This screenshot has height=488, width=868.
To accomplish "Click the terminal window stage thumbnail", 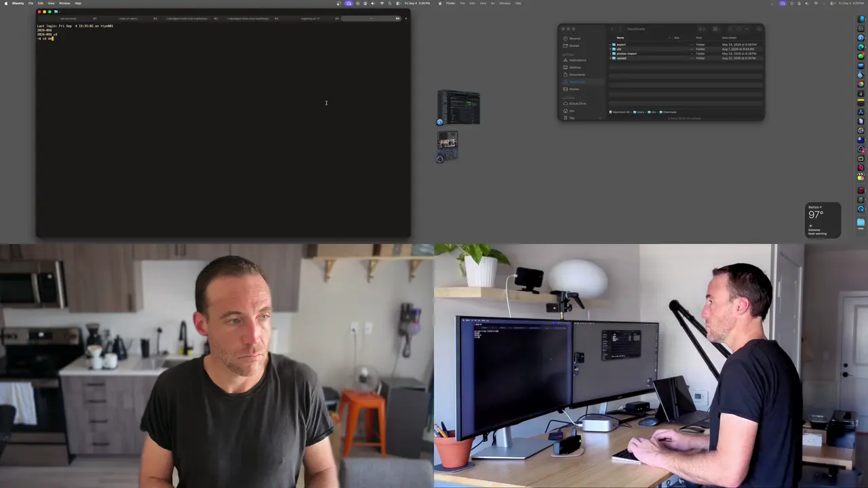I will [x=459, y=108].
